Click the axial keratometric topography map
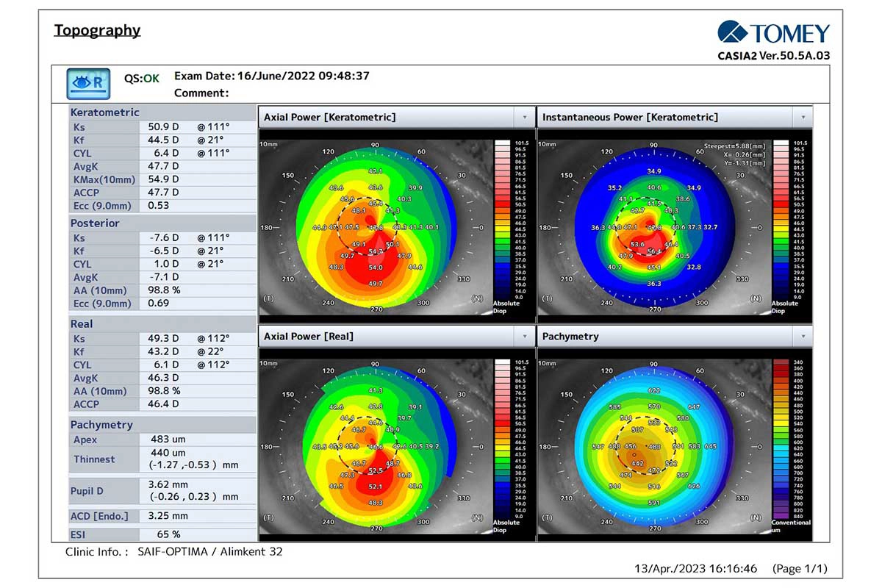 [375, 226]
